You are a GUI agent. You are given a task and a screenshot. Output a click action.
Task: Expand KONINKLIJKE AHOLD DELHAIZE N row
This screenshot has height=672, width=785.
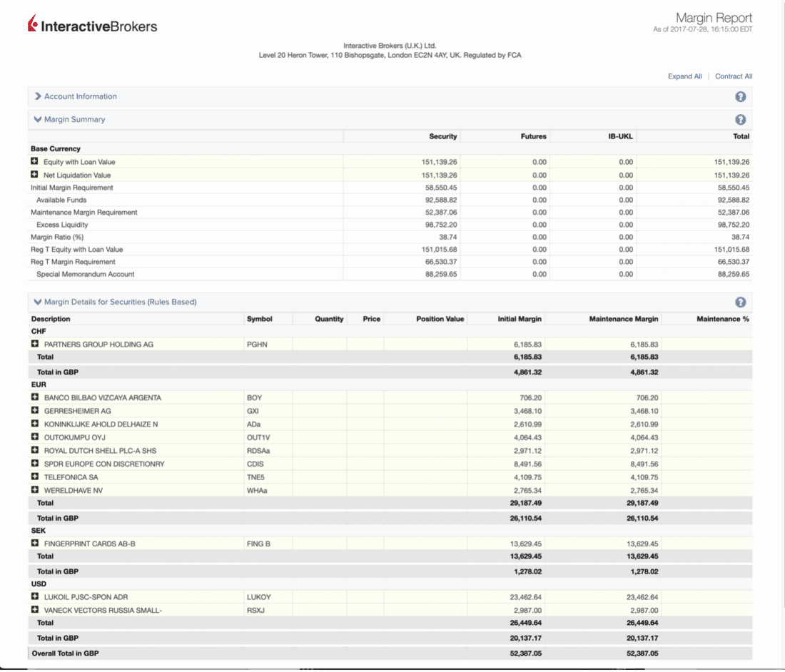click(34, 423)
